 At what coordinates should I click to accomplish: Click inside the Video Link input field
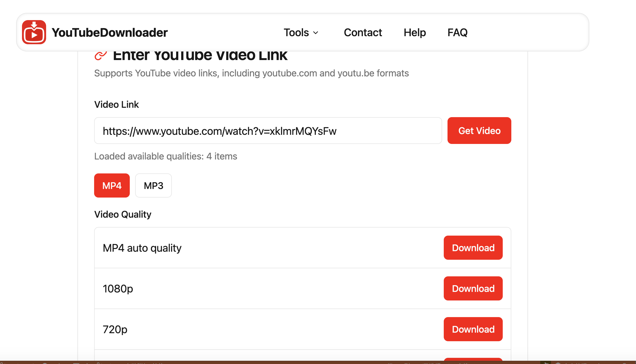[268, 131]
